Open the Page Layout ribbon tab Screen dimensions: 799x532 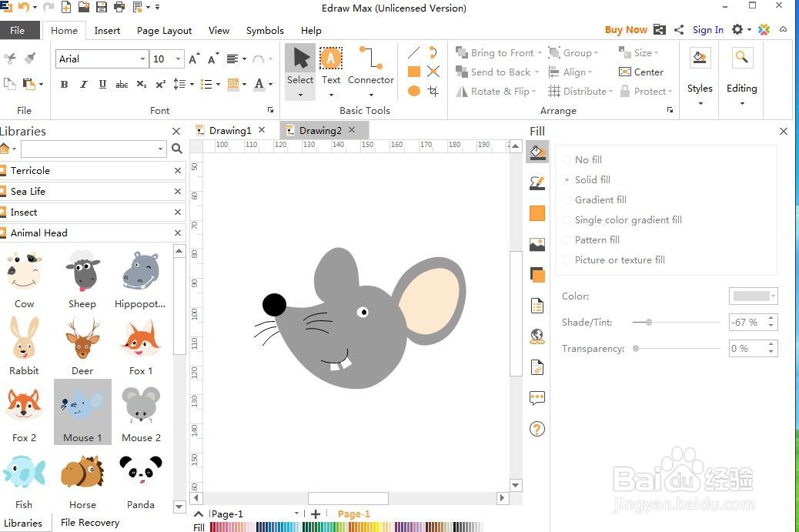point(164,31)
